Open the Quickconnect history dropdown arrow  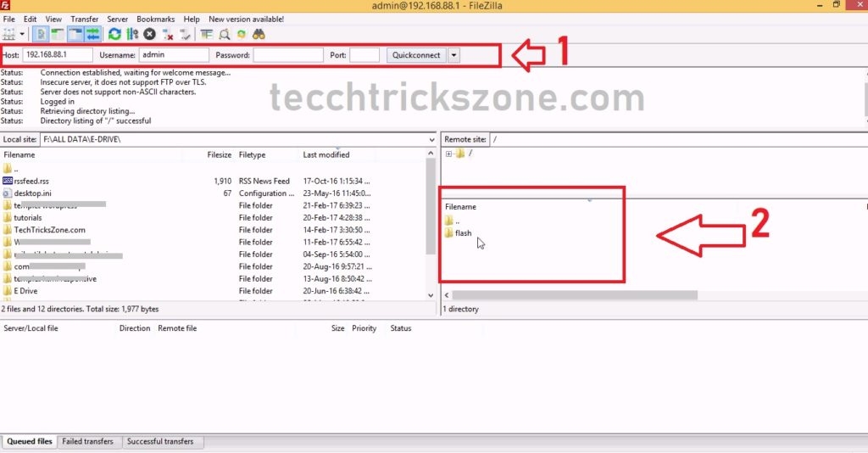click(453, 55)
